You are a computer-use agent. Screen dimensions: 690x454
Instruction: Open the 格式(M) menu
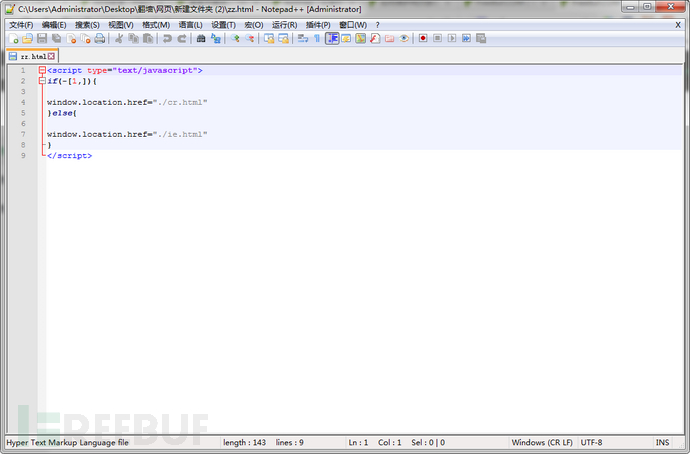pyautogui.click(x=156, y=25)
